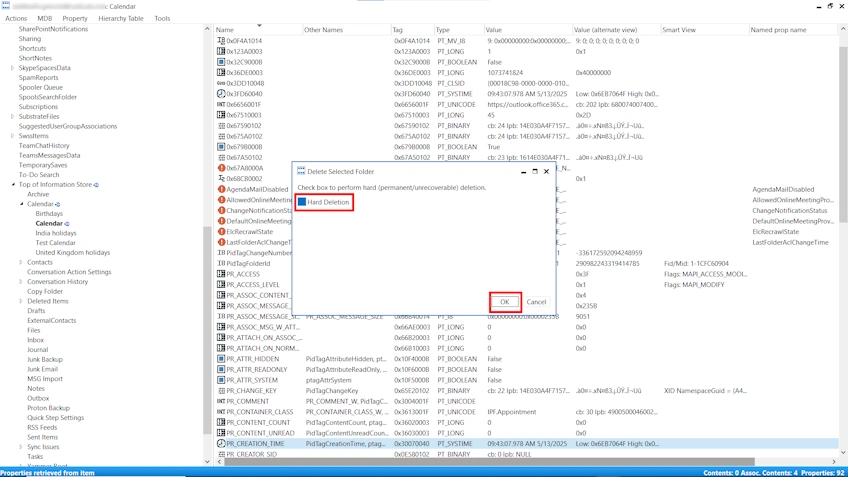
Task: Click the 0x0F4A1014 multi-value property icon
Action: click(x=221, y=41)
